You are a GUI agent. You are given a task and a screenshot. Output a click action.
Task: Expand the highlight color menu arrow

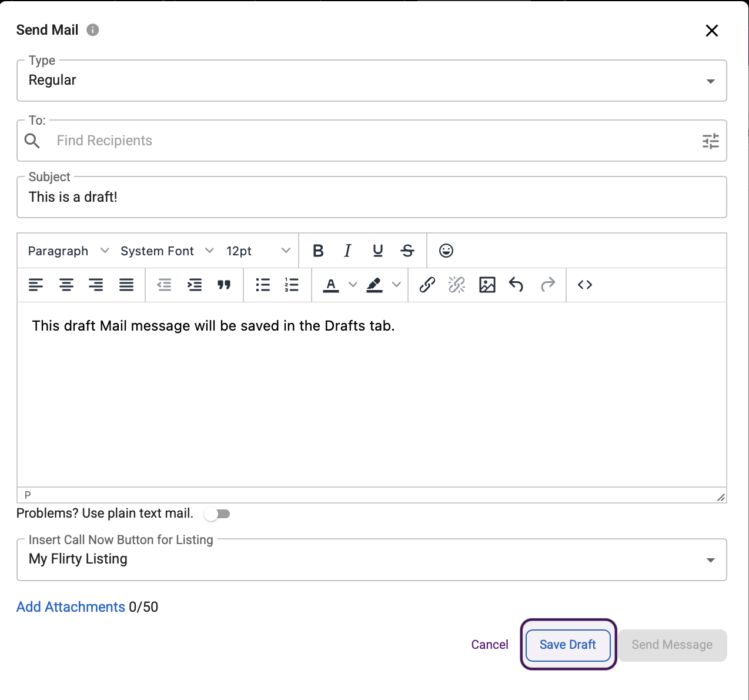[397, 285]
